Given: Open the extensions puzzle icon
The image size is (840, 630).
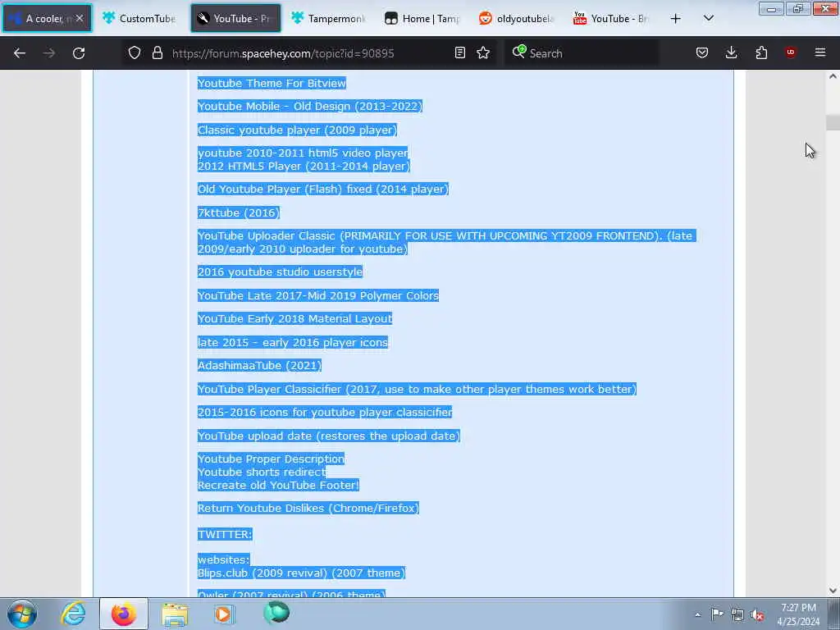Looking at the screenshot, I should 761,53.
